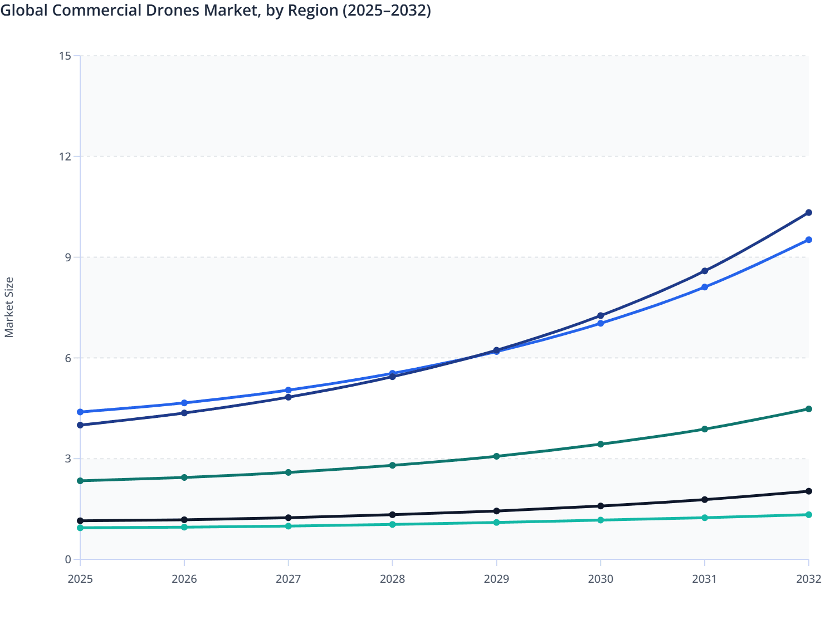The height and width of the screenshot is (624, 840).
Task: Select the 2028 x-axis label
Action: pos(393,579)
